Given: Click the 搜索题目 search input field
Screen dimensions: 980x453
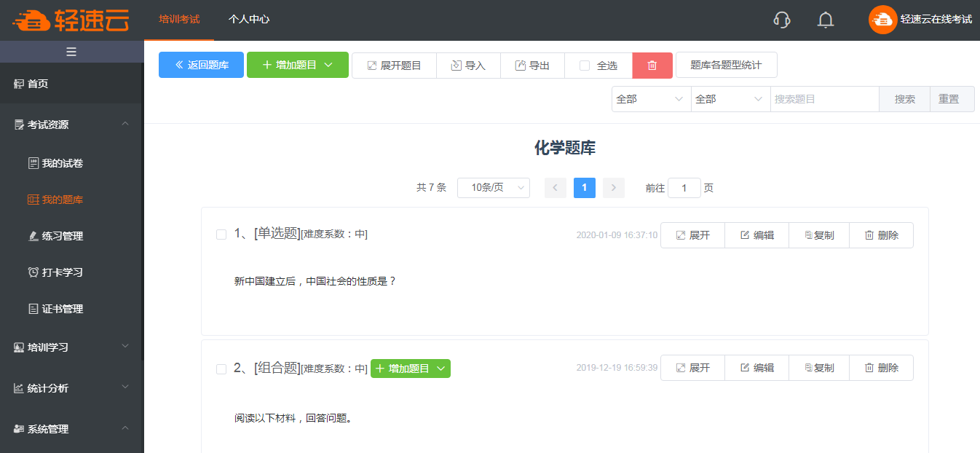Looking at the screenshot, I should [824, 99].
